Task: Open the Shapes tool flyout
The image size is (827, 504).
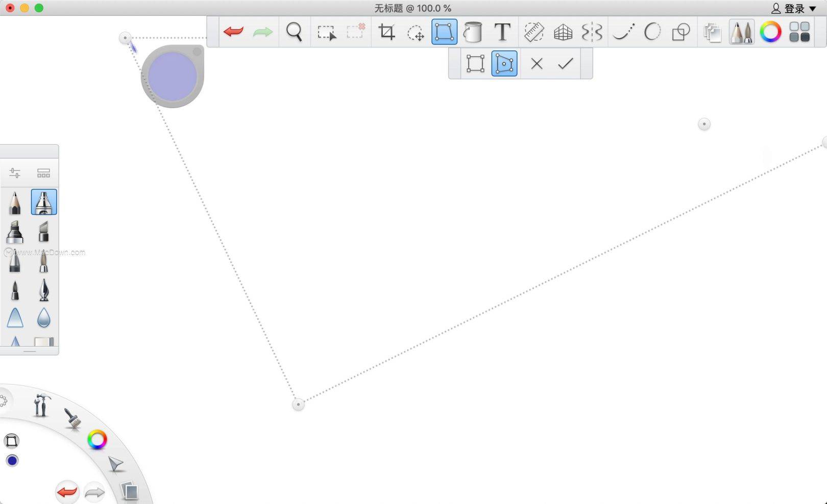Action: coord(680,32)
